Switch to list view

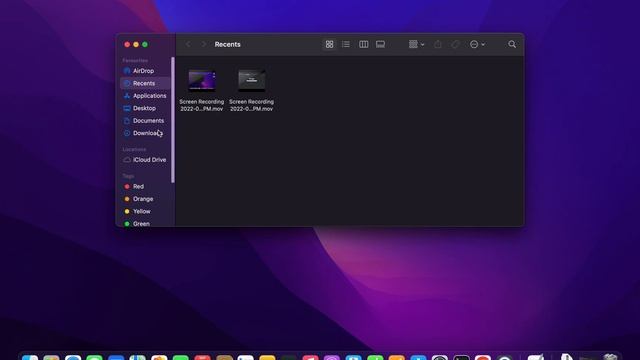[x=346, y=44]
